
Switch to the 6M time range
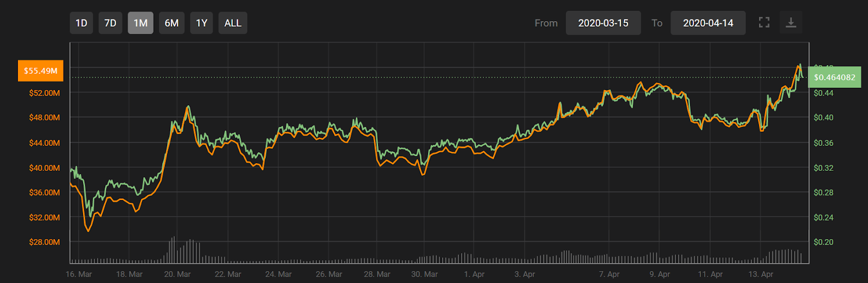pyautogui.click(x=171, y=23)
